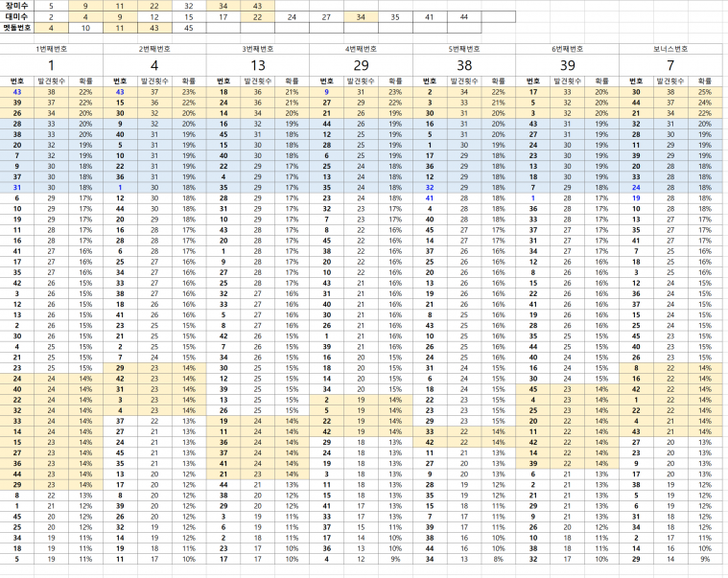728x578 pixels.
Task: Click the 확률 column header under 2번째번호
Action: (189, 81)
